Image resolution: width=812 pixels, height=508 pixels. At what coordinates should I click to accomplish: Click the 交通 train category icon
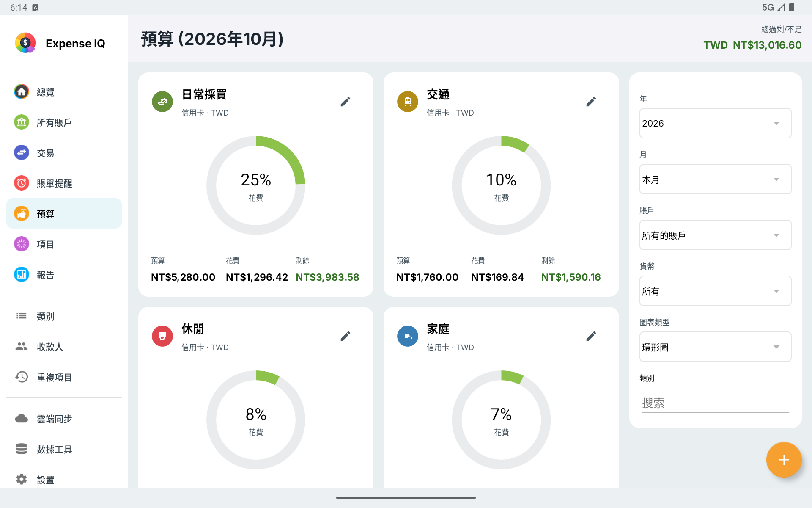(x=408, y=102)
